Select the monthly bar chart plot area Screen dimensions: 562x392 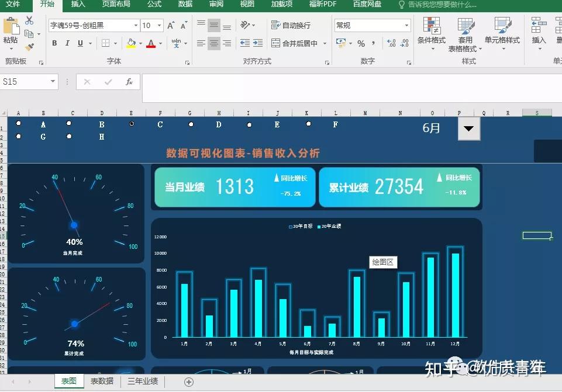click(319, 286)
